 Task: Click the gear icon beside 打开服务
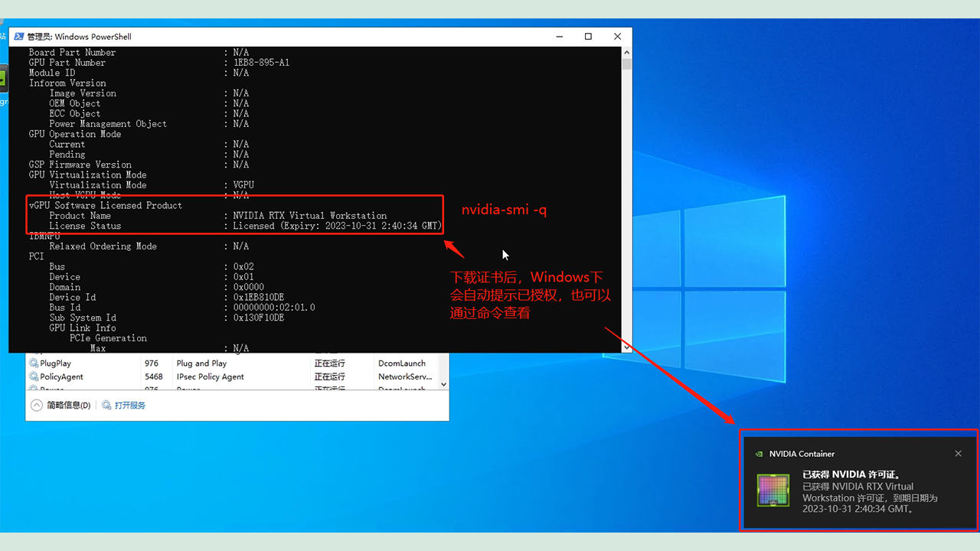pyautogui.click(x=107, y=405)
